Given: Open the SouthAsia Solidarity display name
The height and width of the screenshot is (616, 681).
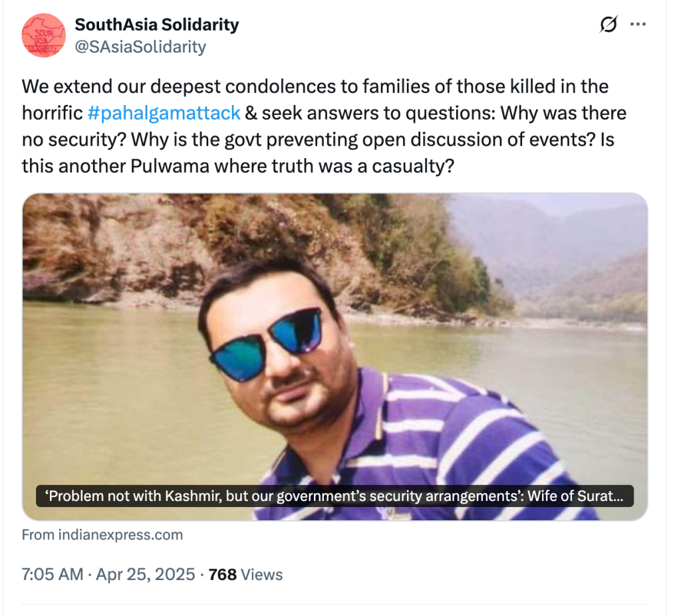Looking at the screenshot, I should (156, 25).
